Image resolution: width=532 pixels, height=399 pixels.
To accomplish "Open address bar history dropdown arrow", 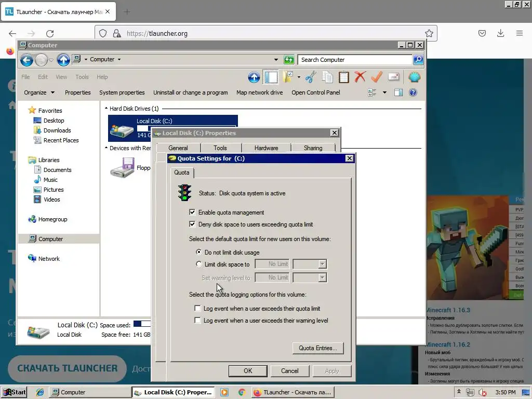I will [x=276, y=60].
